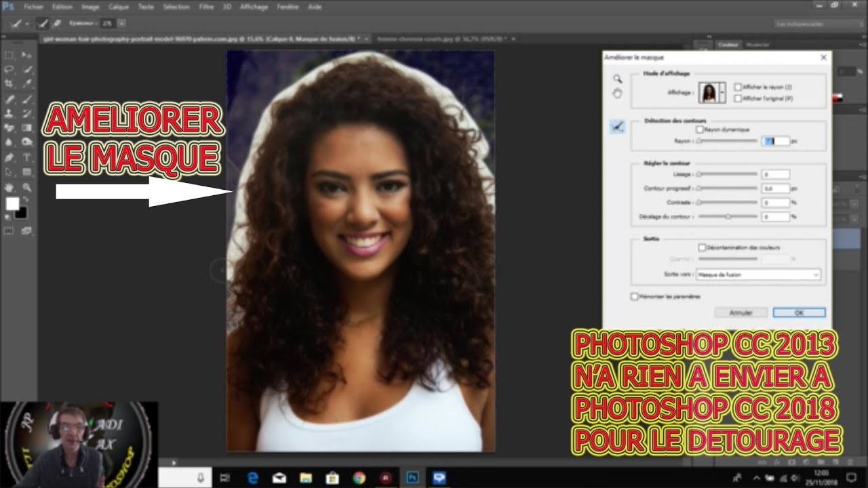Screen dimensions: 868x488
Task: Select the Zoom tool in the toolbox
Action: click(27, 187)
